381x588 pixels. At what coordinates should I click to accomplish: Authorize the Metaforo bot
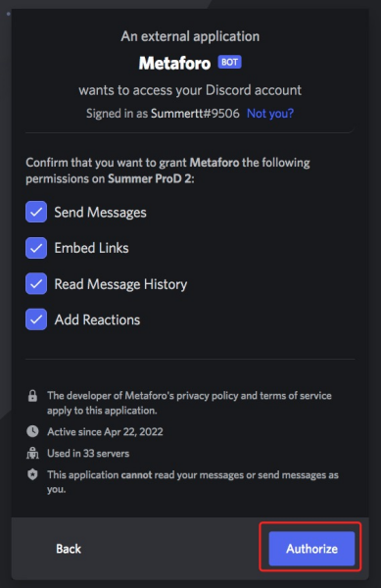(311, 549)
